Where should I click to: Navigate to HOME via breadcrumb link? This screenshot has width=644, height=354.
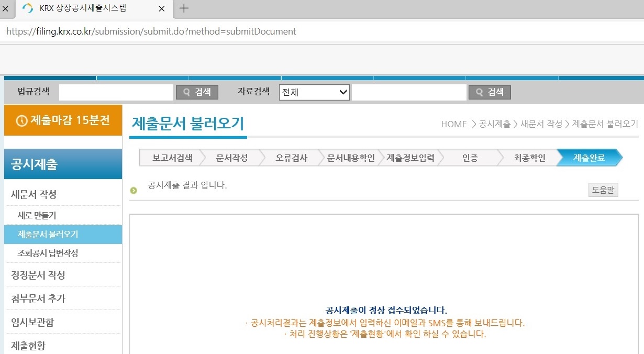[453, 124]
